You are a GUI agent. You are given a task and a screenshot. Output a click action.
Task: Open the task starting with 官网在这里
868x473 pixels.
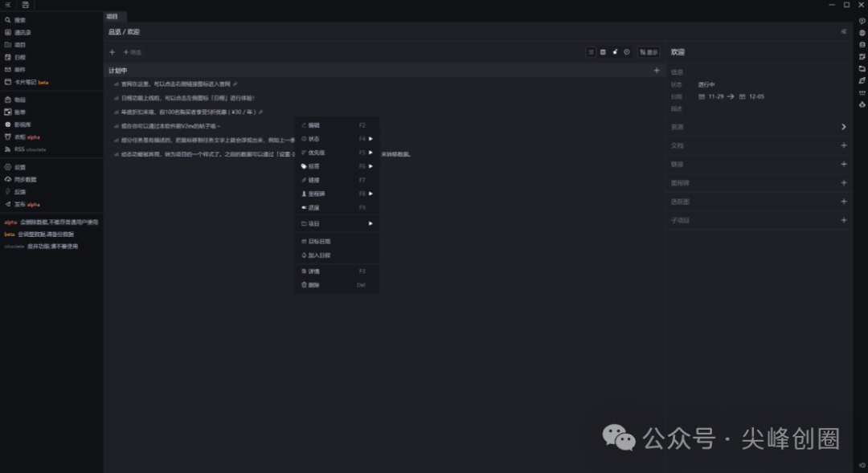[x=175, y=84]
